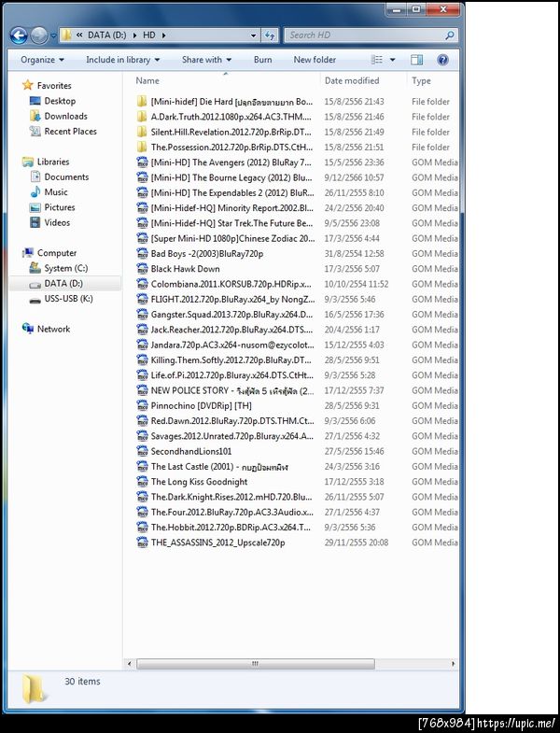Select Star Trek file icon
Viewport: 560px width, 733px height.
point(142,223)
